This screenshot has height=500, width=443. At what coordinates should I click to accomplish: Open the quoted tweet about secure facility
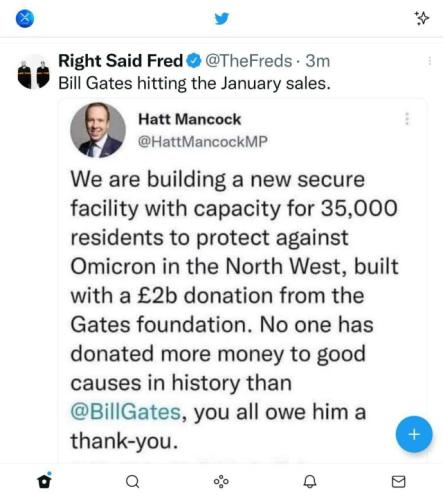[x=242, y=280]
